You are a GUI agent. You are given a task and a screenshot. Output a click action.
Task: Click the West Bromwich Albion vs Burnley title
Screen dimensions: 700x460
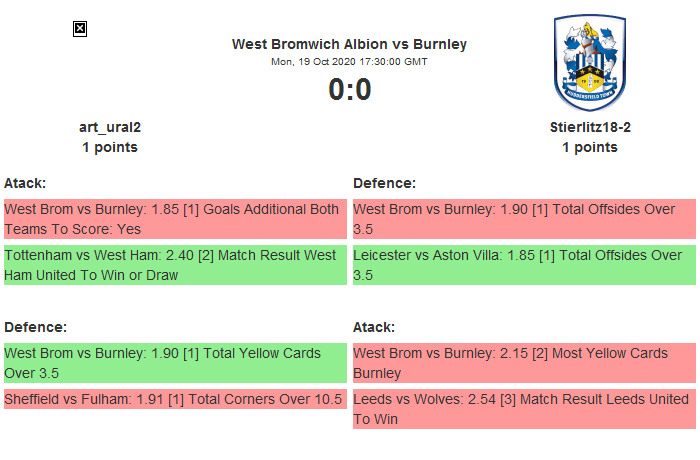click(x=349, y=44)
